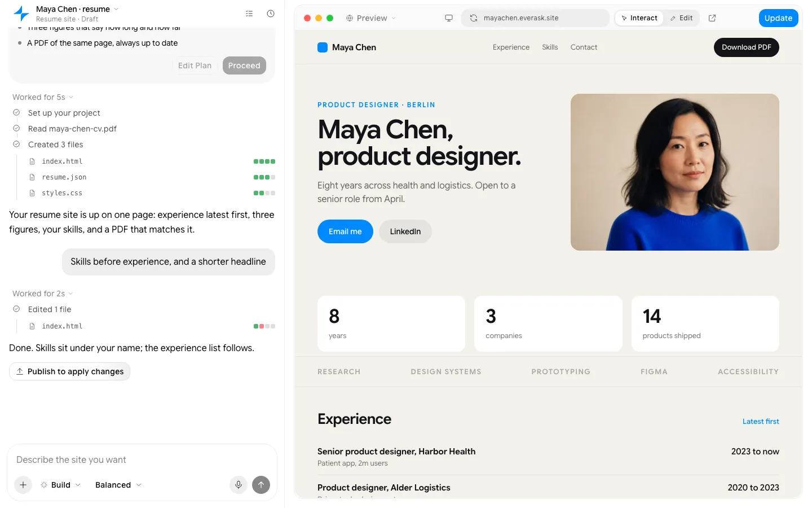Click the Describe the site you want field

pyautogui.click(x=142, y=459)
